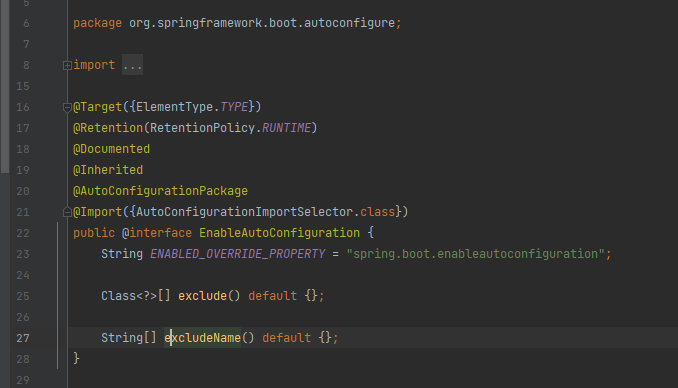
Task: Click 'RetentionPolicy' class reference
Action: click(202, 128)
